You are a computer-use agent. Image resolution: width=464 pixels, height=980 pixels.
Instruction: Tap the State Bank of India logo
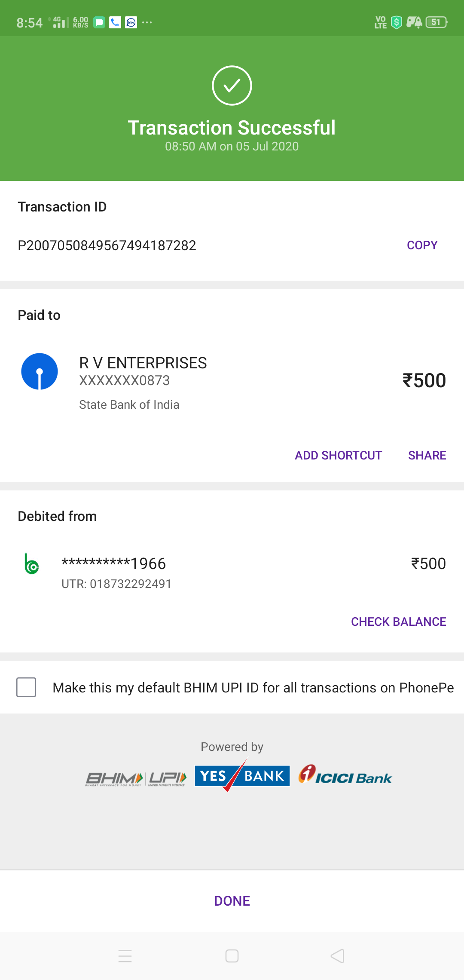pyautogui.click(x=40, y=371)
